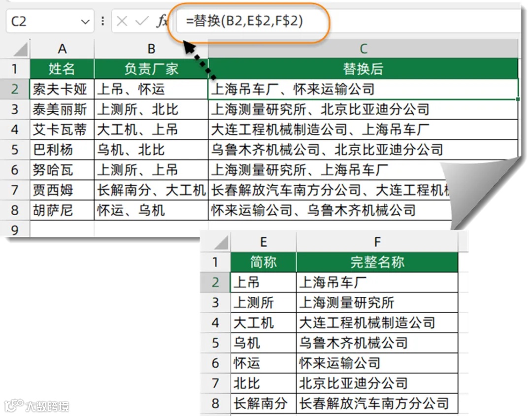Click cell 上海测量研究所、北京比亚迪分公司
Screen dimensions: 532x416
click(x=364, y=109)
